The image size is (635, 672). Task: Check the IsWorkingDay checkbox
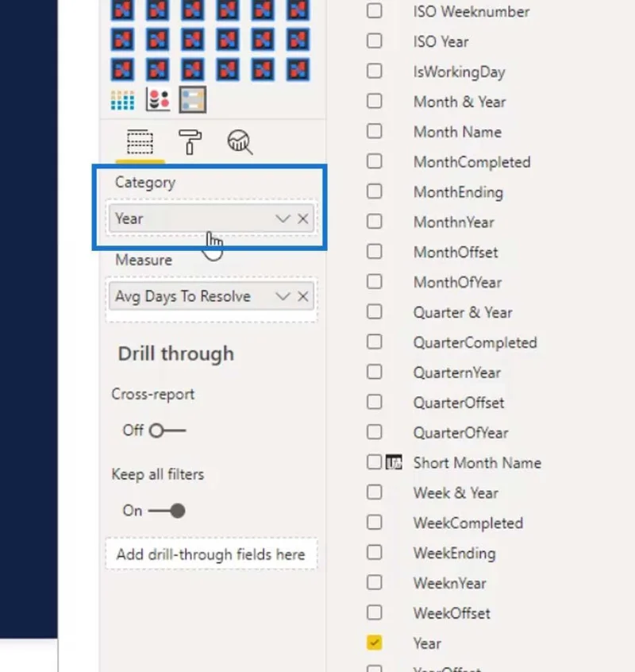coord(374,71)
